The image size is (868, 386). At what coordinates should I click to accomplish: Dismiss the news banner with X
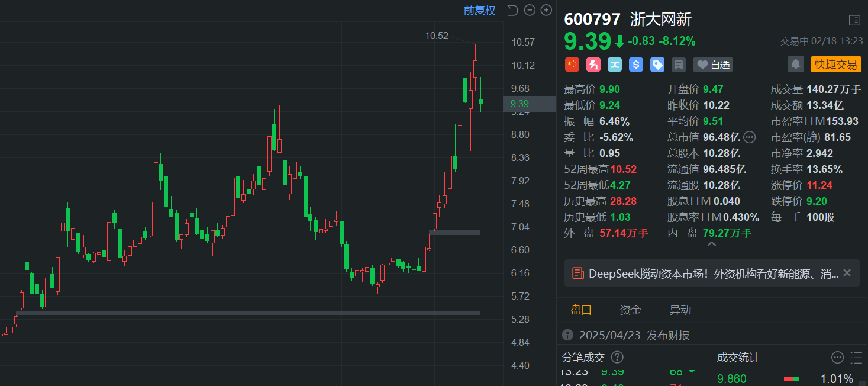[x=847, y=273]
